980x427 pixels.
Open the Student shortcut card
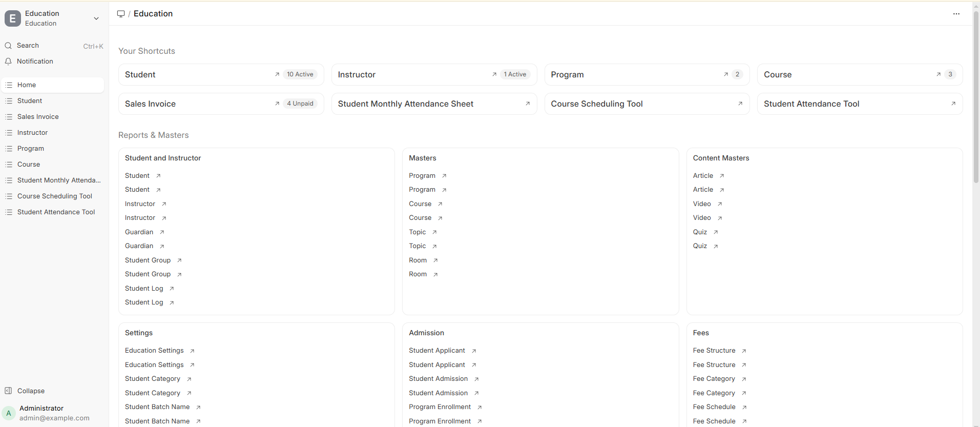tap(140, 75)
